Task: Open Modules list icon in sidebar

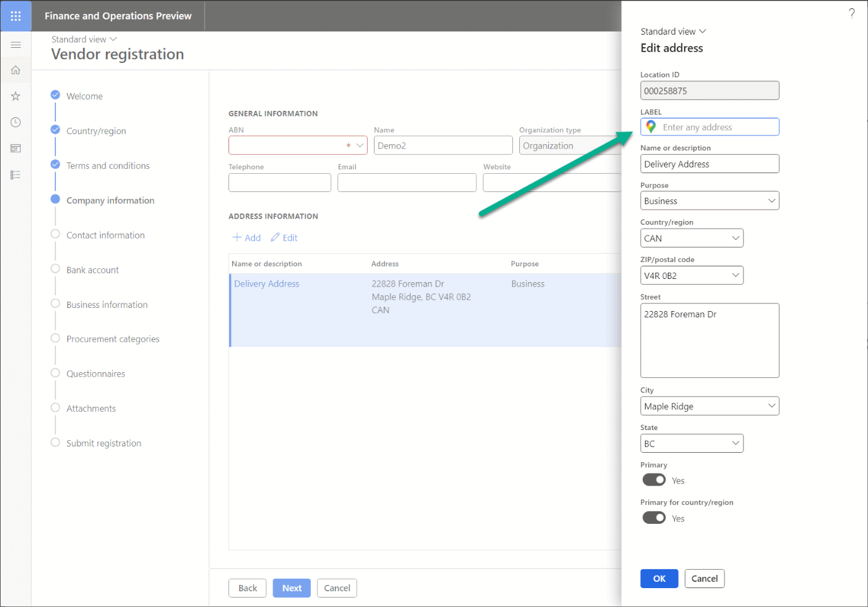Action: tap(16, 174)
